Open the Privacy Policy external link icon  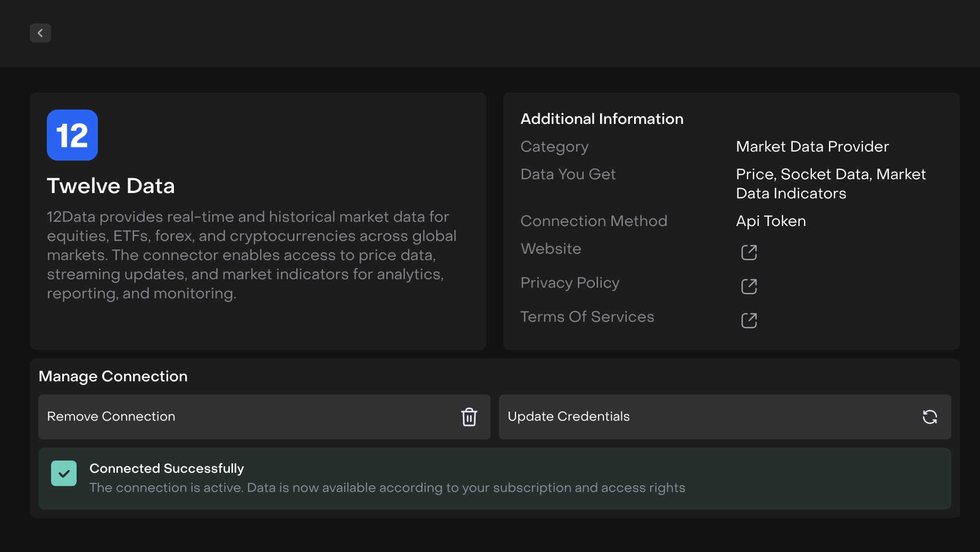749,286
